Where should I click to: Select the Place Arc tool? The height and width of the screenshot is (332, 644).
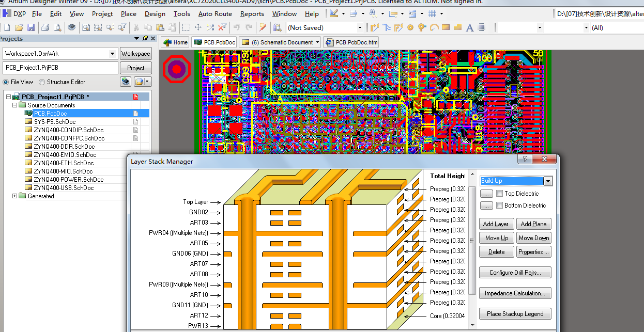[x=434, y=27]
